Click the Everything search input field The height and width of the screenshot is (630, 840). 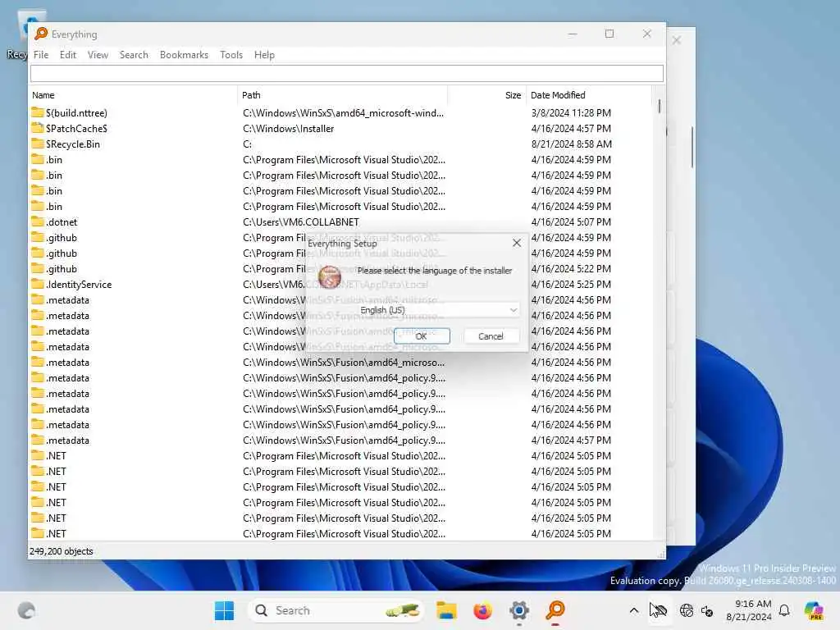click(347, 73)
